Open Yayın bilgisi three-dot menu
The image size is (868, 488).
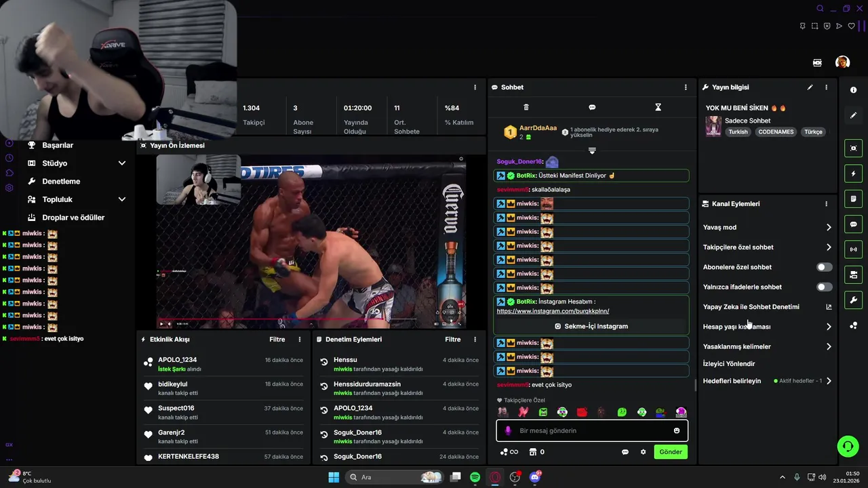tap(826, 87)
